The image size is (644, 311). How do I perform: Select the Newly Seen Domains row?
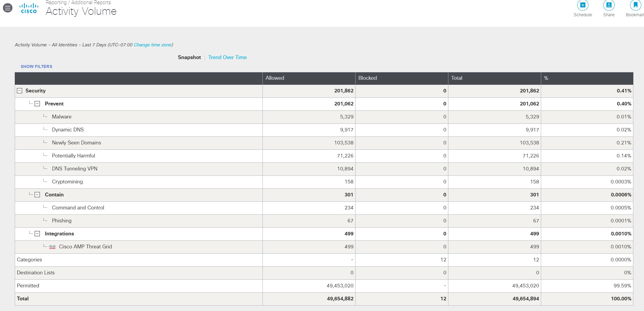tap(76, 143)
